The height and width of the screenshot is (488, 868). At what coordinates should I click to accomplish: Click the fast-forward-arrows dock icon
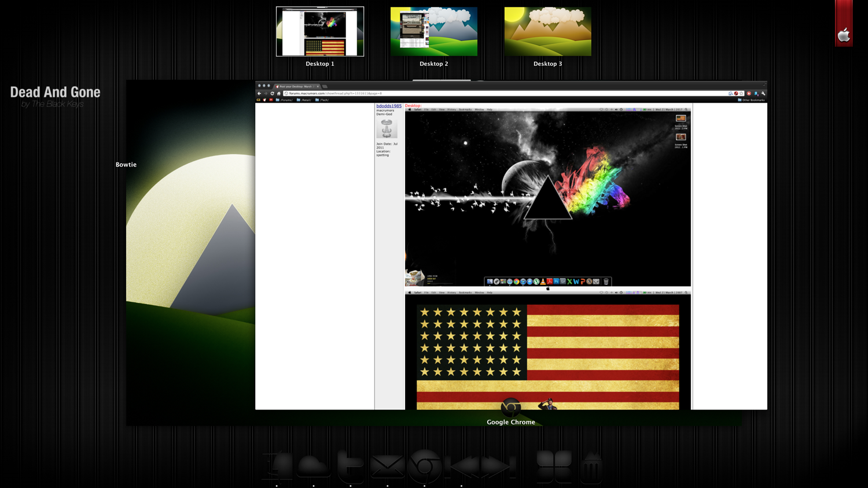(499, 466)
